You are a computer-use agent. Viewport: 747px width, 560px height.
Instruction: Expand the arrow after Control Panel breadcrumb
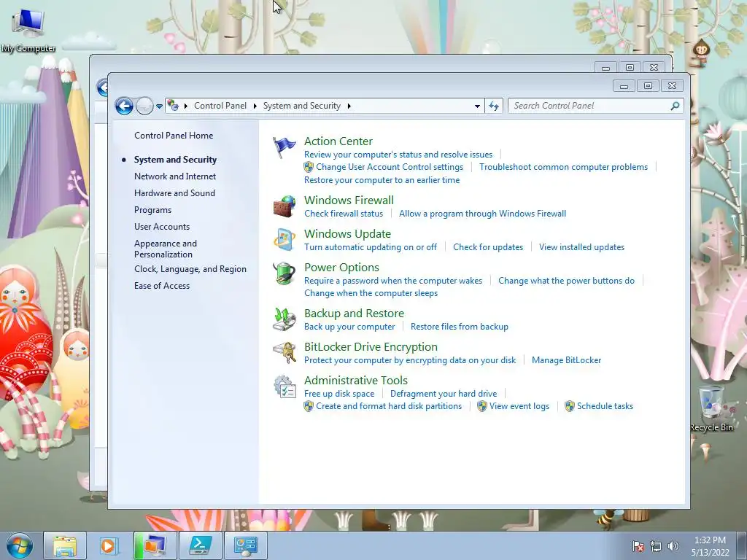click(255, 106)
